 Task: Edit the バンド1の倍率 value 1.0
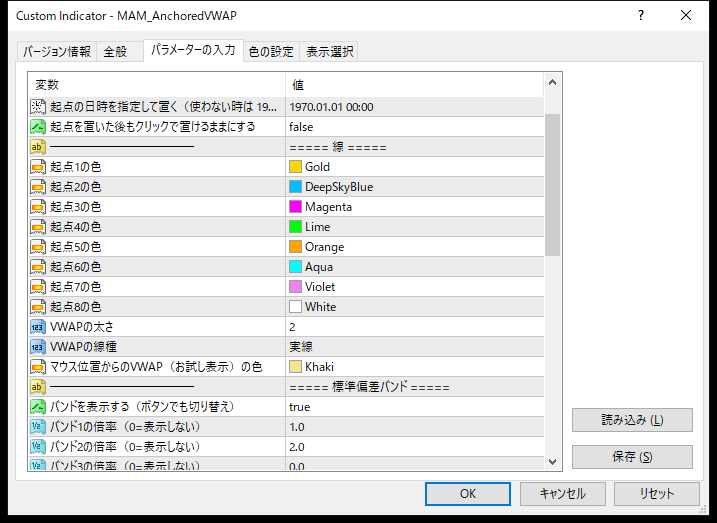click(x=414, y=427)
